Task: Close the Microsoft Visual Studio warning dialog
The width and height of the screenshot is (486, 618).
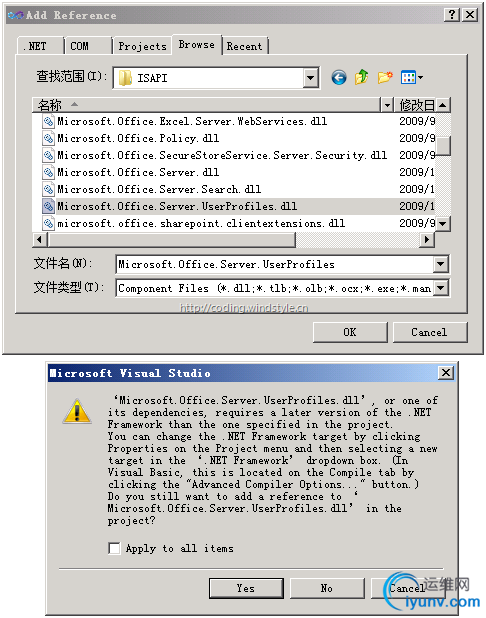Action: tap(446, 372)
